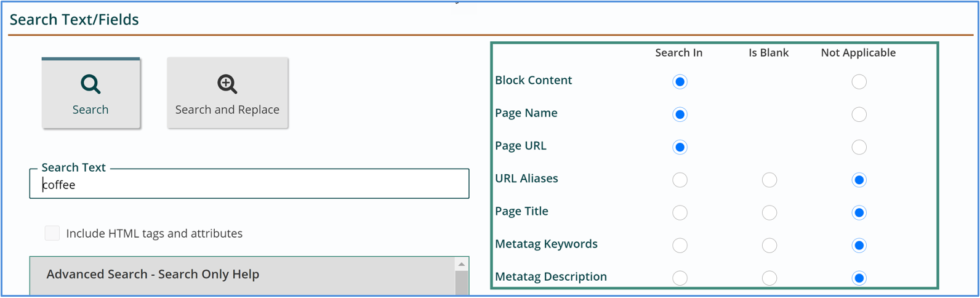Set Page URL to Not Applicable
Screen dimensions: 980x298
[859, 147]
